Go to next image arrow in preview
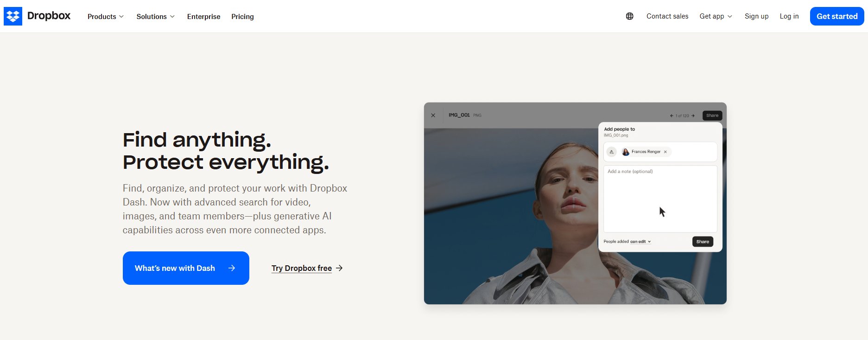This screenshot has height=340, width=868. (693, 115)
